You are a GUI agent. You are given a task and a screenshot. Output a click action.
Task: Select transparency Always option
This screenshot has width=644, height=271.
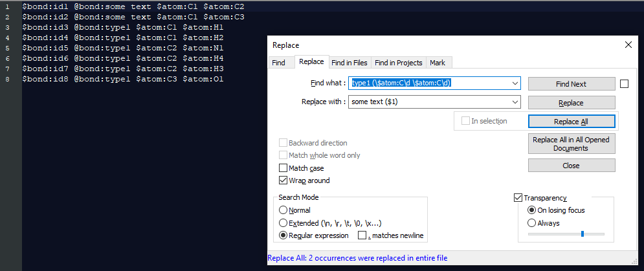pyautogui.click(x=531, y=223)
